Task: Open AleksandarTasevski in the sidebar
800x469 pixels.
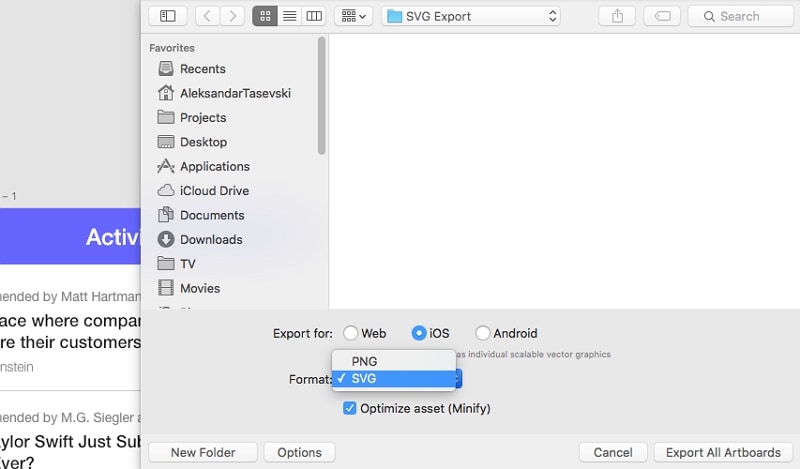Action: pos(235,93)
